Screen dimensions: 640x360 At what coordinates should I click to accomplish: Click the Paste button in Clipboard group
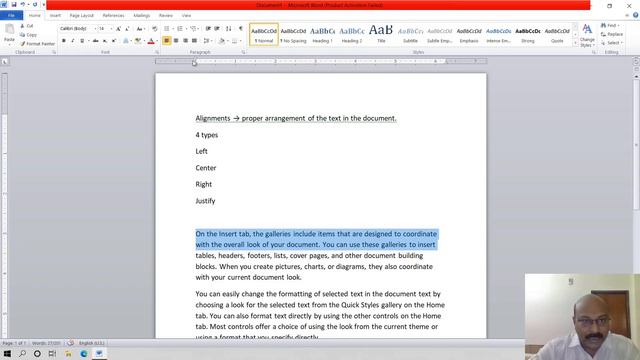click(9, 33)
